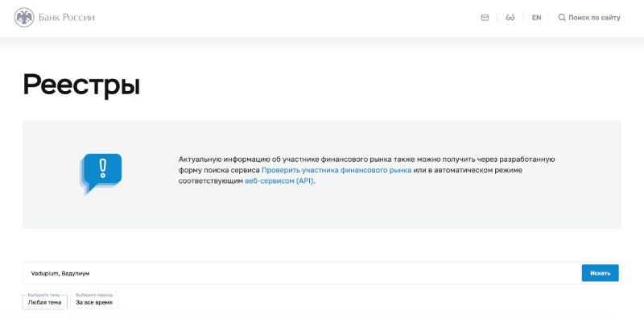This screenshot has height=319, width=644.
Task: Enable the visually impaired glasses mode
Action: pyautogui.click(x=510, y=18)
